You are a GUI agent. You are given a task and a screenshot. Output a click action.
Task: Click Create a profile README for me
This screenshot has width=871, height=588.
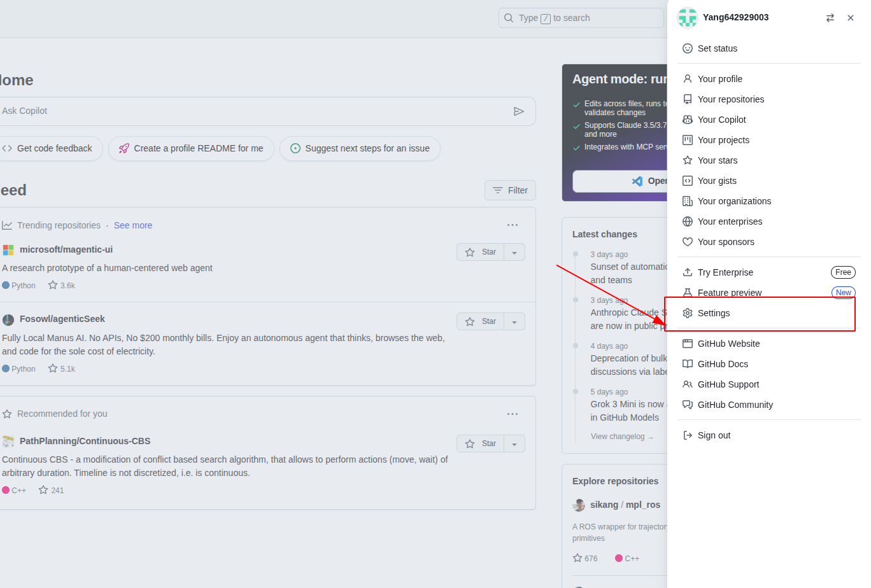(191, 148)
